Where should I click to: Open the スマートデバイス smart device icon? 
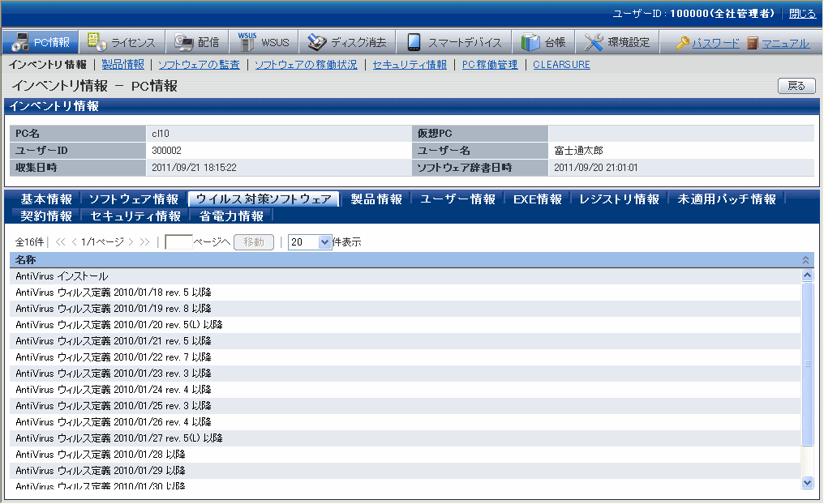pyautogui.click(x=414, y=43)
